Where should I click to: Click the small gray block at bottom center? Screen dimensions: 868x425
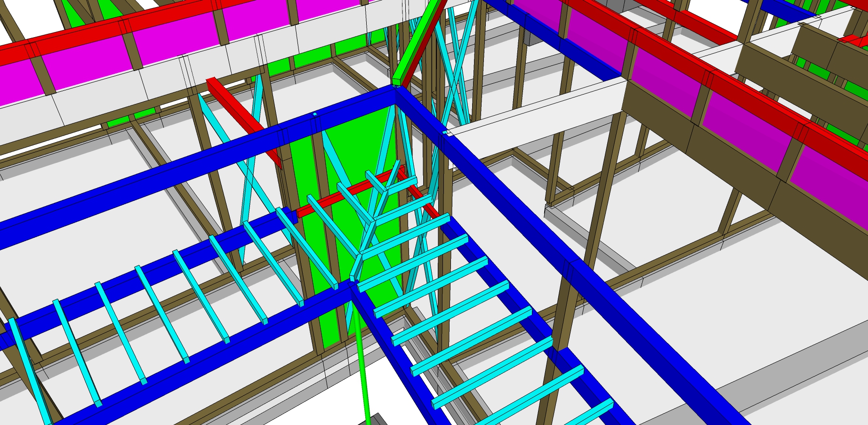point(377,419)
